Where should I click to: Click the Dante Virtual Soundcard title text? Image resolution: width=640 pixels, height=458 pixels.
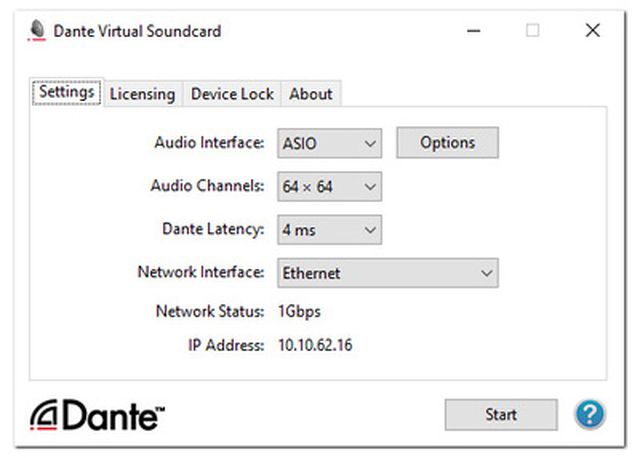click(137, 31)
